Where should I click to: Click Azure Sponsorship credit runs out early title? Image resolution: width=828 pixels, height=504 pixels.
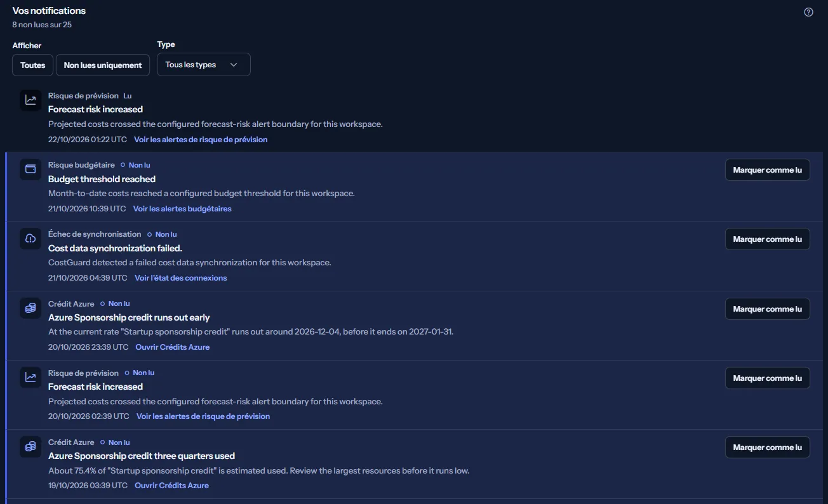129,317
